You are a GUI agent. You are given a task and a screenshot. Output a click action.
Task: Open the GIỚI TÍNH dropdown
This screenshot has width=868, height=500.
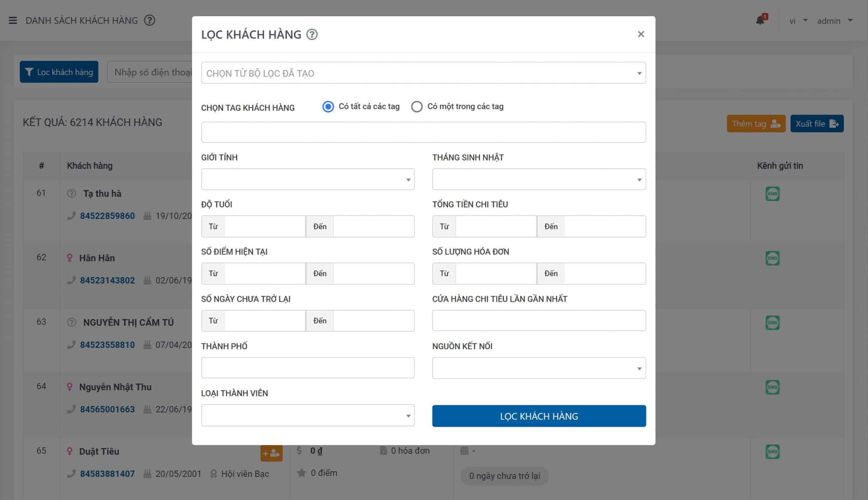pos(308,179)
